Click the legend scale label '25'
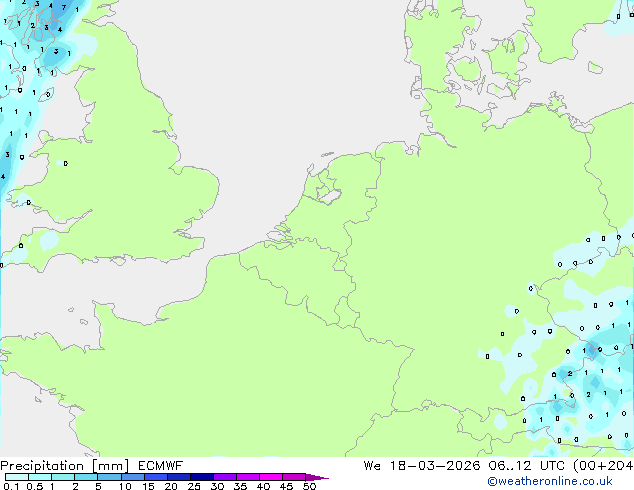The height and width of the screenshot is (490, 634). point(194,486)
